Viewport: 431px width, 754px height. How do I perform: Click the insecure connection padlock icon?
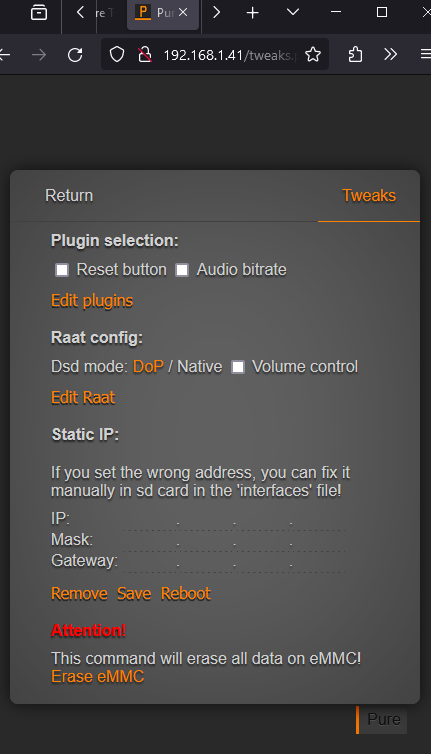144,55
